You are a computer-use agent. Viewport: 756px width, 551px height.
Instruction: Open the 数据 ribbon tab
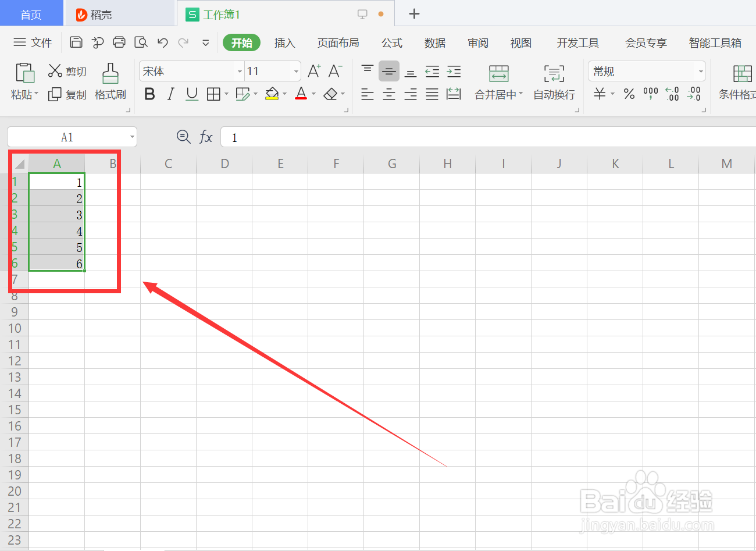435,42
